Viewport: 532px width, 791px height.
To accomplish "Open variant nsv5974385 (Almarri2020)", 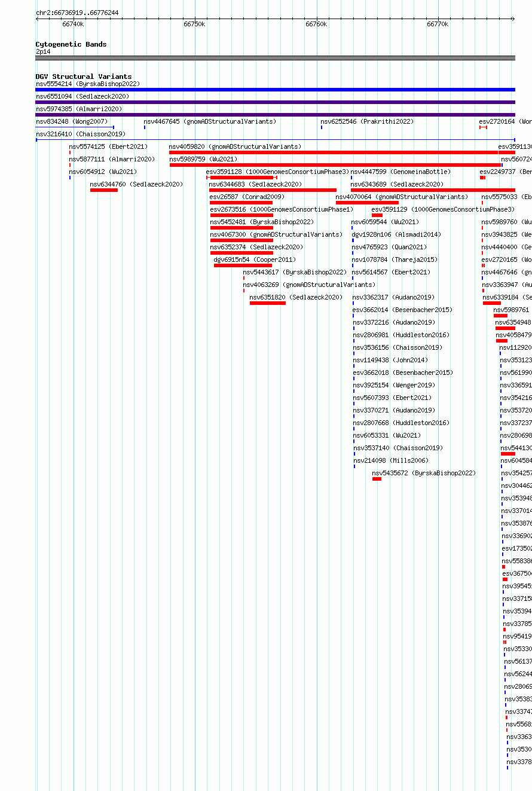I will pos(79,109).
